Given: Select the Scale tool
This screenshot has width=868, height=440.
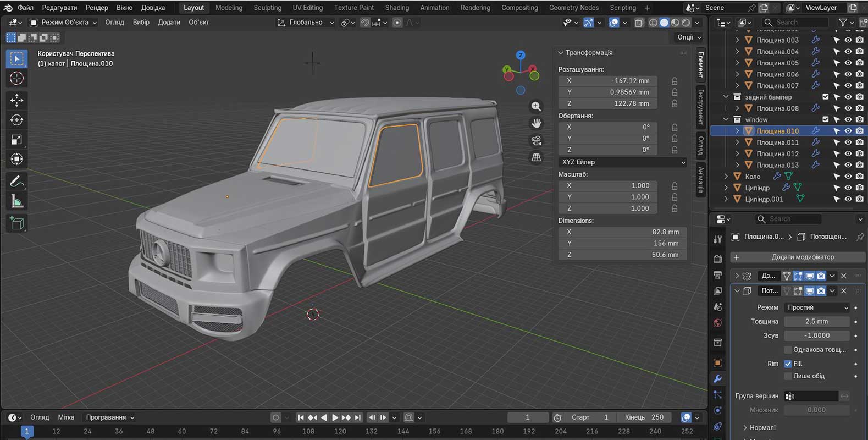Looking at the screenshot, I should [16, 140].
